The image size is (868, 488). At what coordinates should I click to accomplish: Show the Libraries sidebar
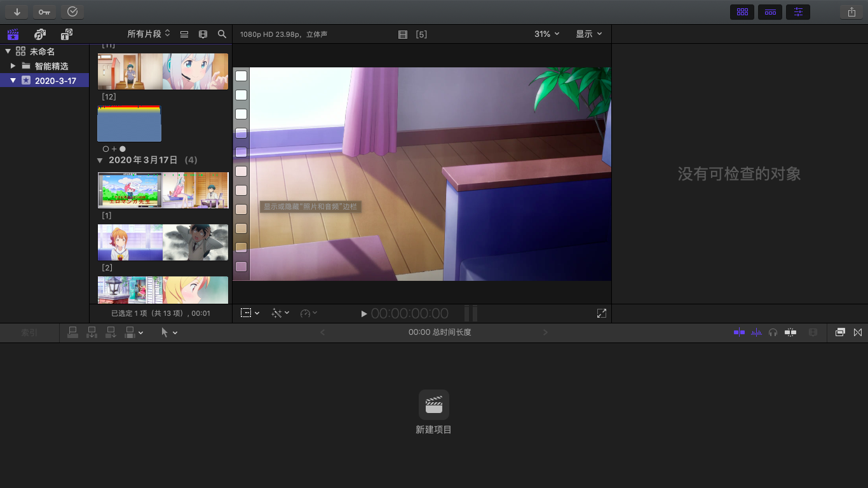pyautogui.click(x=13, y=34)
